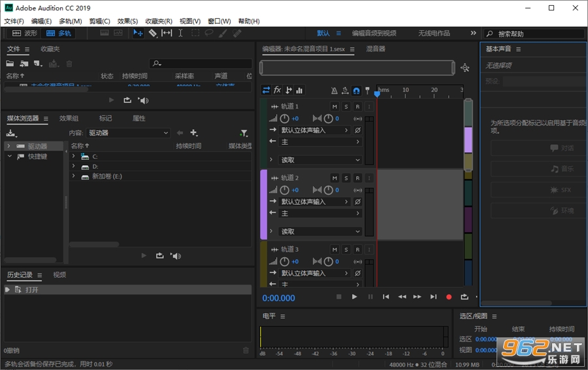Switch to 多轨 multitrack view

click(59, 33)
